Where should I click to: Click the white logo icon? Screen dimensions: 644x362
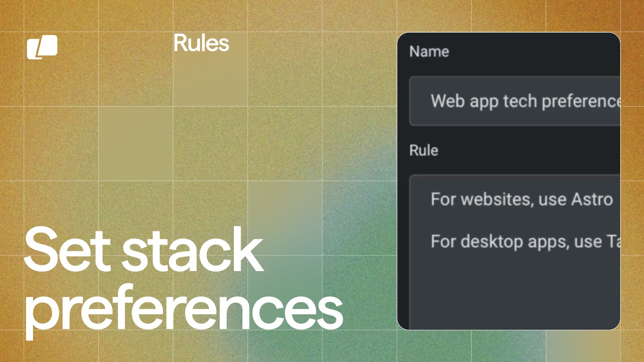coord(42,47)
